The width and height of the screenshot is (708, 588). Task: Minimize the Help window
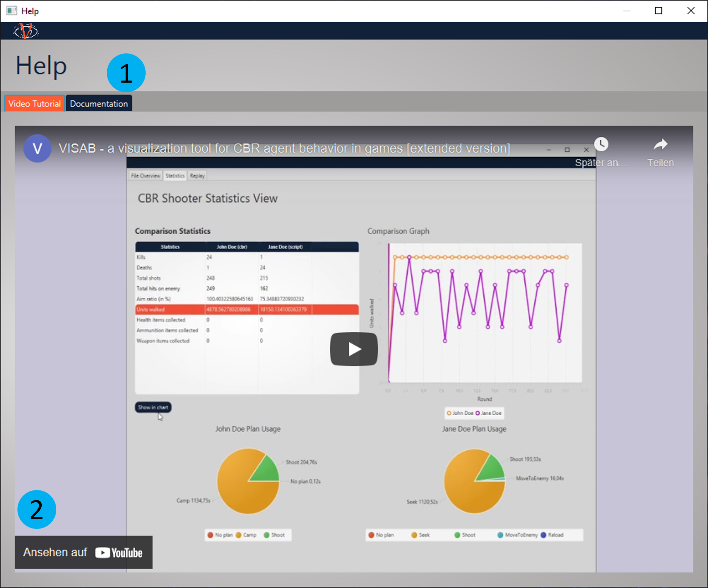pyautogui.click(x=627, y=11)
